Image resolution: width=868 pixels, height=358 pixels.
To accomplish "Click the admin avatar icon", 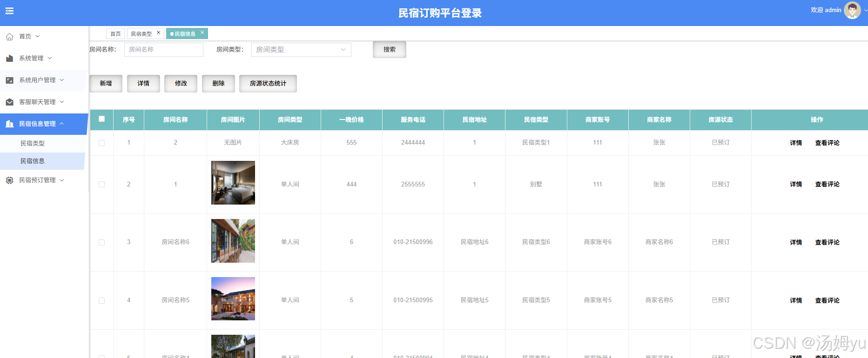I will click(x=852, y=10).
